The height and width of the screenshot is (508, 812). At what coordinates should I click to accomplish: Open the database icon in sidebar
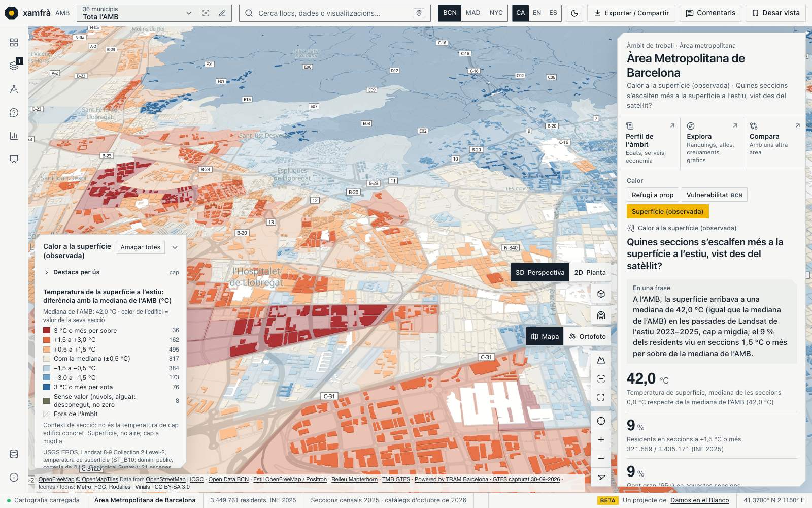(x=14, y=454)
